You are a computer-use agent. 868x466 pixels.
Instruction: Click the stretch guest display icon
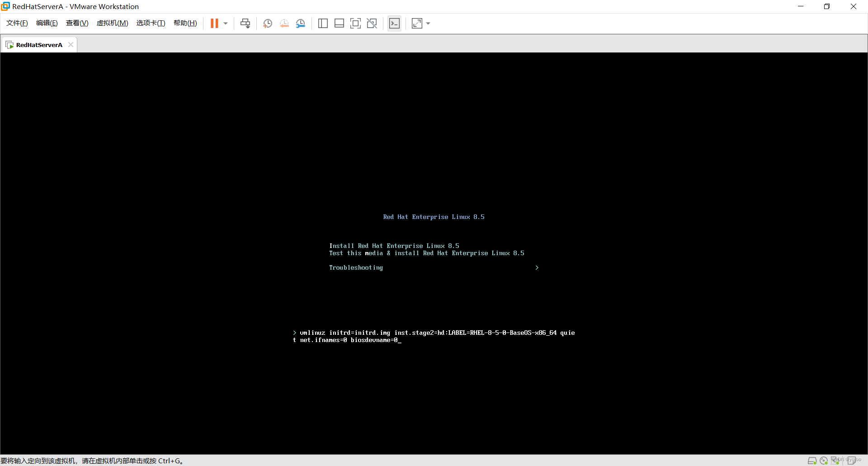tap(417, 24)
